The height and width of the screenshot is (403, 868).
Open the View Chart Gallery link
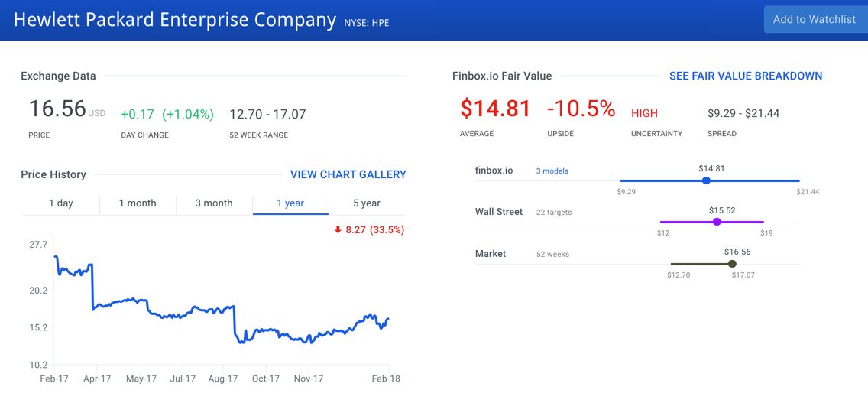[x=348, y=174]
